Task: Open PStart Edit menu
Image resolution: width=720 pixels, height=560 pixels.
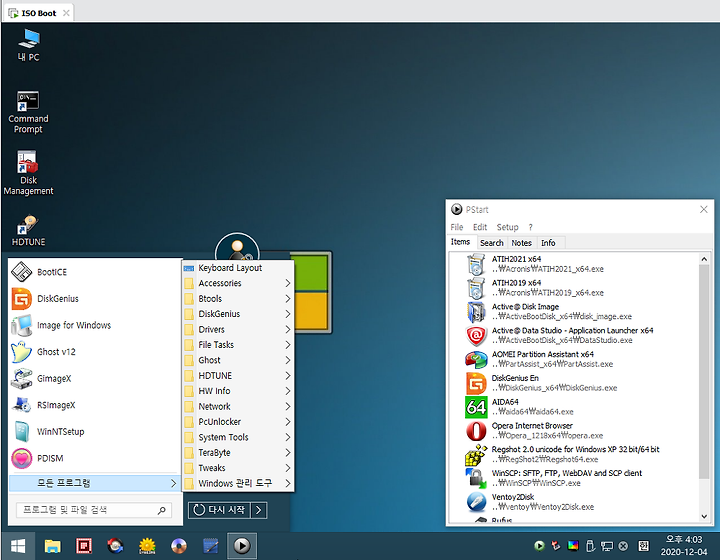Action: coord(480,227)
